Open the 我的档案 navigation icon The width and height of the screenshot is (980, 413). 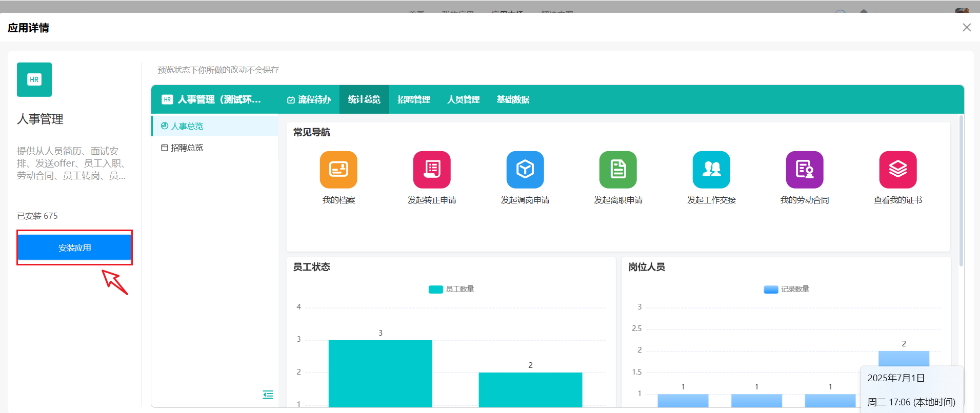338,170
